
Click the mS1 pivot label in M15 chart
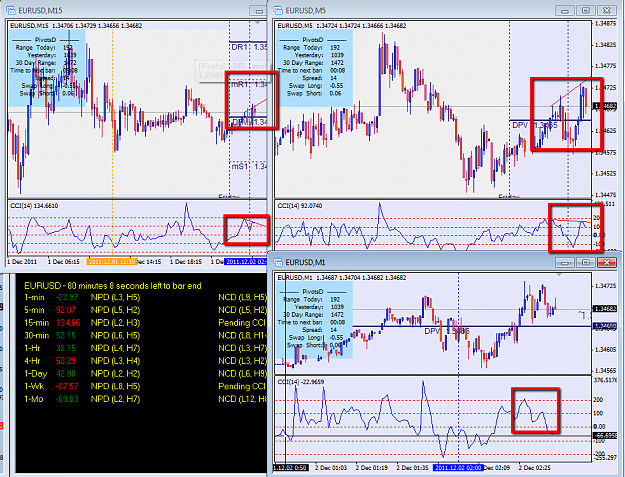(x=249, y=166)
